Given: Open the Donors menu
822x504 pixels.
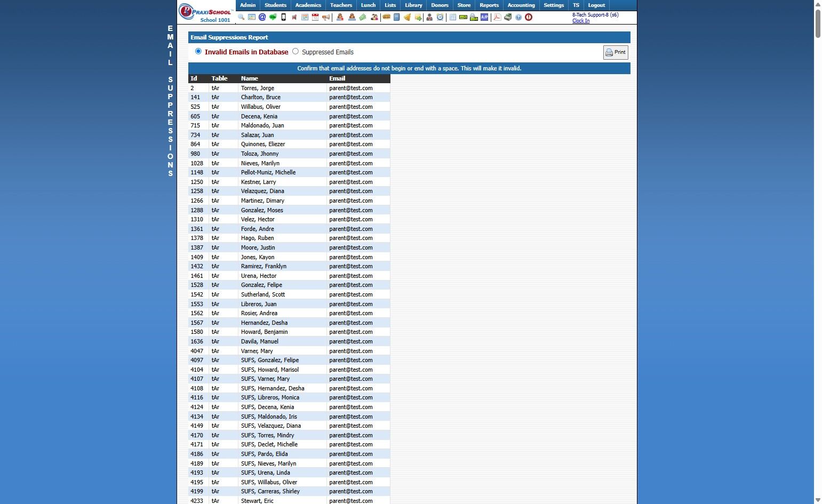Looking at the screenshot, I should (x=440, y=5).
